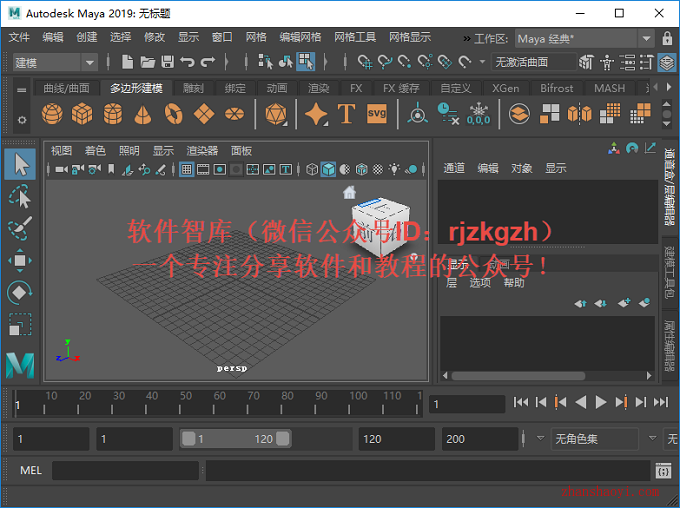Toggle wireframe display in viewport
Screen dimensions: 680x508
tap(312, 170)
